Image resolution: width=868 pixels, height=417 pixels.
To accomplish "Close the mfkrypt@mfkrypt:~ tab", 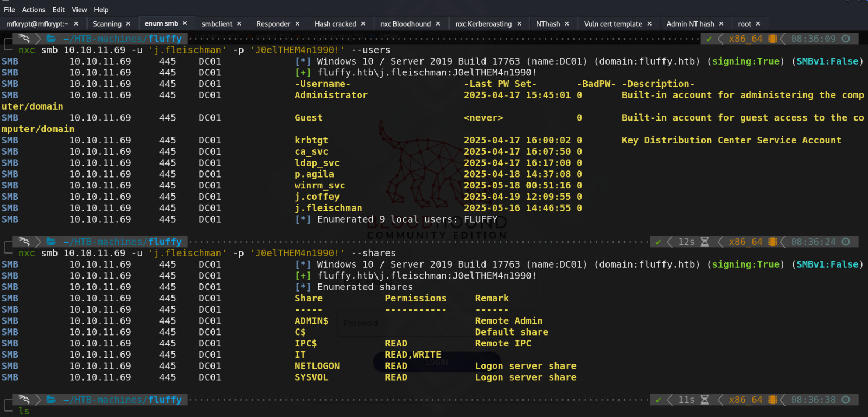I will point(76,24).
